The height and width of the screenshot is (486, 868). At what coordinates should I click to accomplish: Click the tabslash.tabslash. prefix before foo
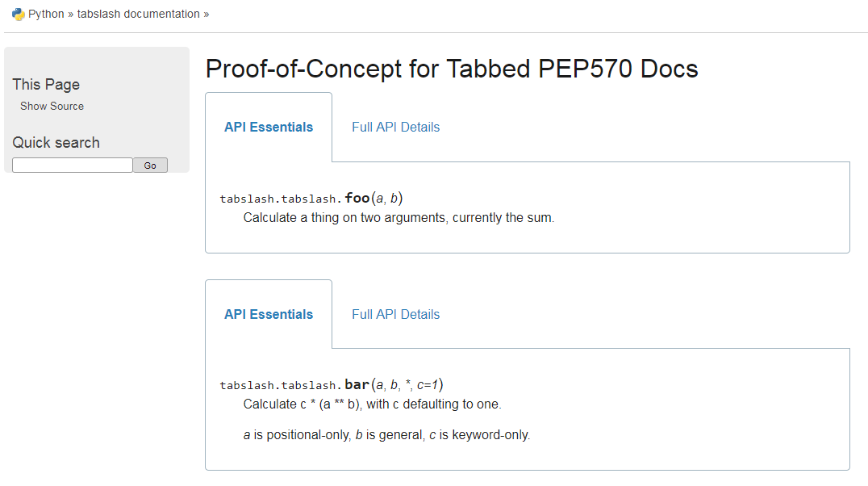click(281, 199)
